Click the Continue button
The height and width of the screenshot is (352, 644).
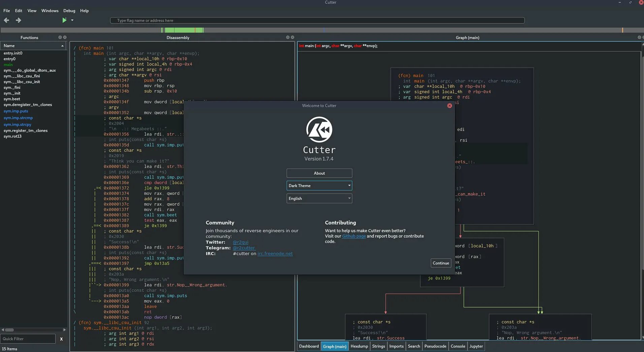pos(441,263)
